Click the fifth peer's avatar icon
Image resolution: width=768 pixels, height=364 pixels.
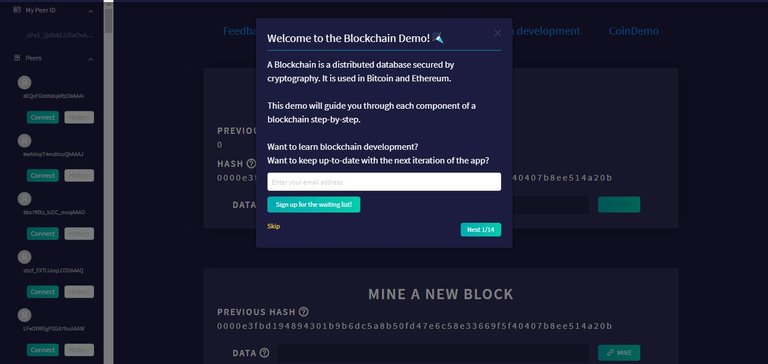(x=24, y=315)
